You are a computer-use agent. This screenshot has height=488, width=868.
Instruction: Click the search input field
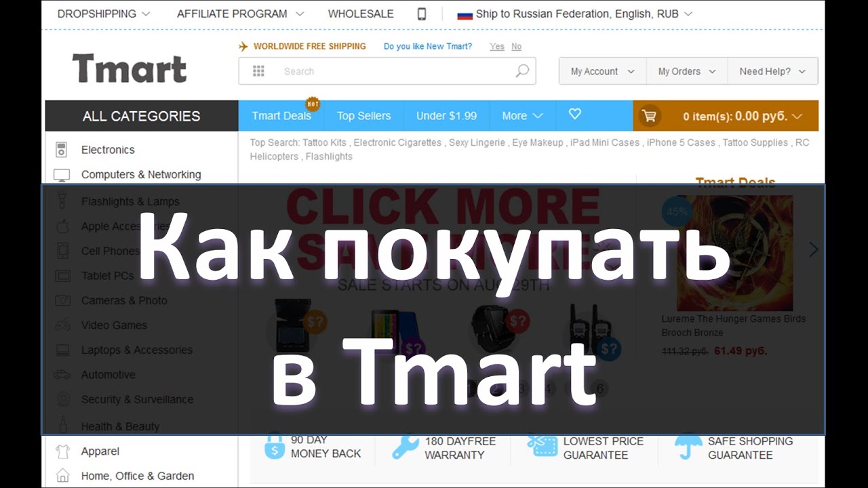(x=387, y=71)
